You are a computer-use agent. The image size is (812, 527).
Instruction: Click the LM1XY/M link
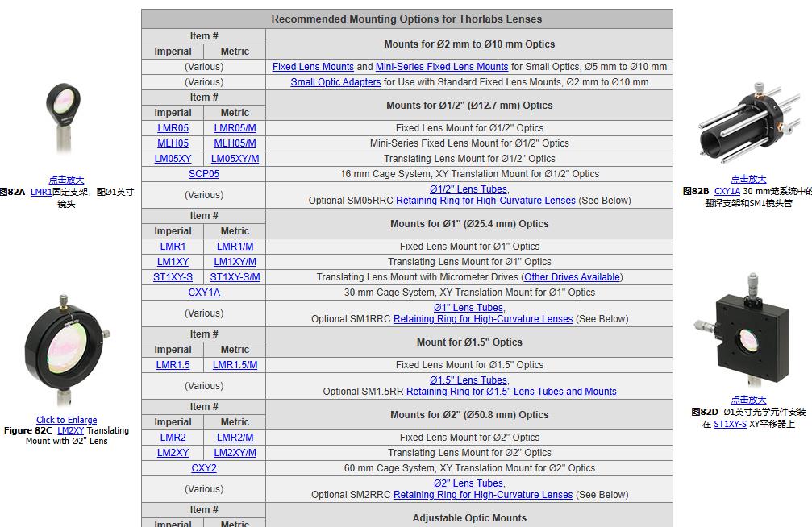click(x=235, y=262)
